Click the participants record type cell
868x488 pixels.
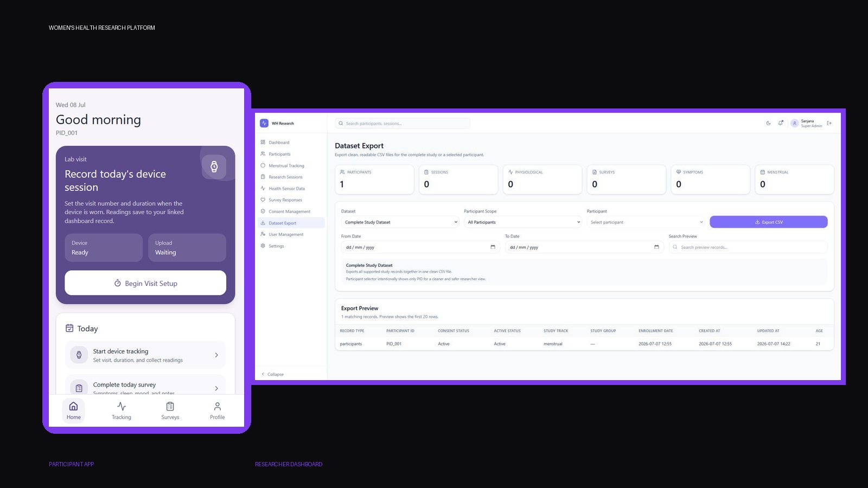tap(351, 344)
